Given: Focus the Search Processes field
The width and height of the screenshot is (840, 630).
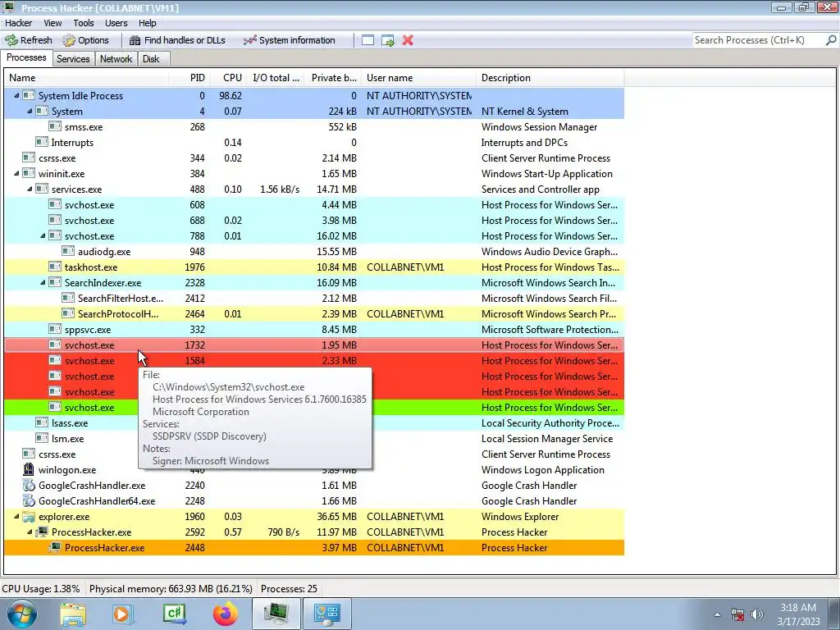Looking at the screenshot, I should pos(759,40).
